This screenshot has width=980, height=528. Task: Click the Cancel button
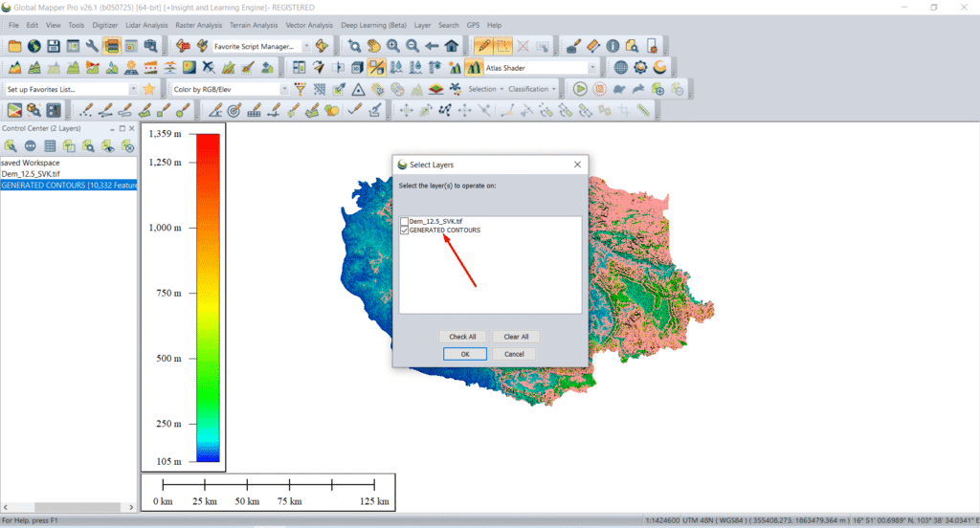click(x=514, y=354)
